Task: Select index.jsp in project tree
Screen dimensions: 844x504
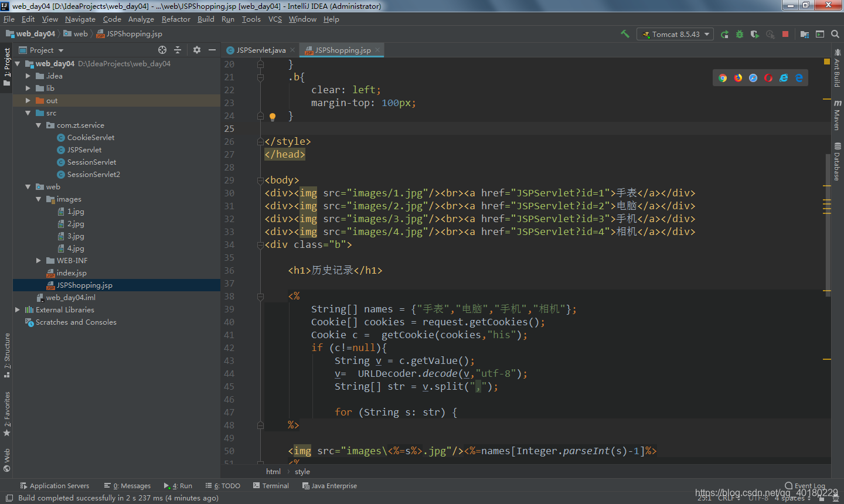Action: click(72, 273)
